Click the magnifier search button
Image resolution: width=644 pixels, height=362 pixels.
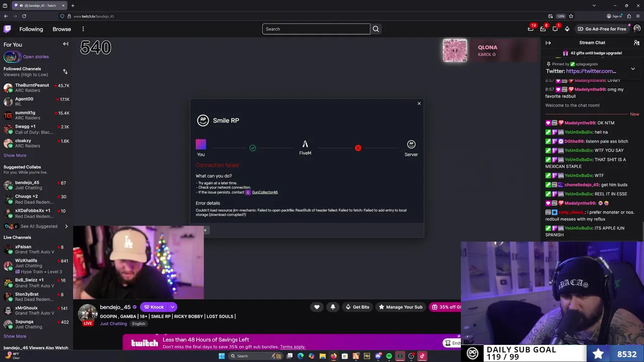point(376,29)
